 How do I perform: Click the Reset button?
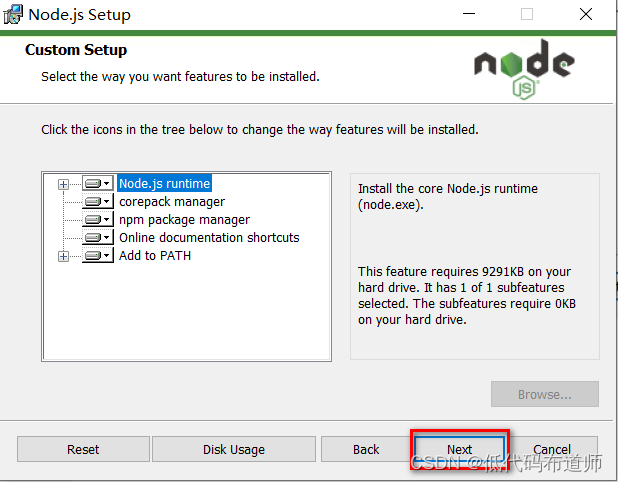click(x=83, y=449)
